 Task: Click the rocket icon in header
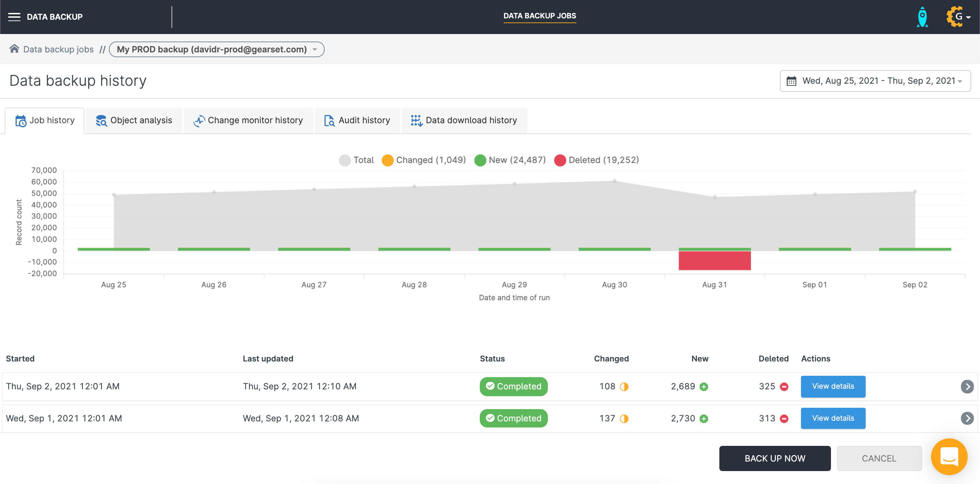[922, 17]
